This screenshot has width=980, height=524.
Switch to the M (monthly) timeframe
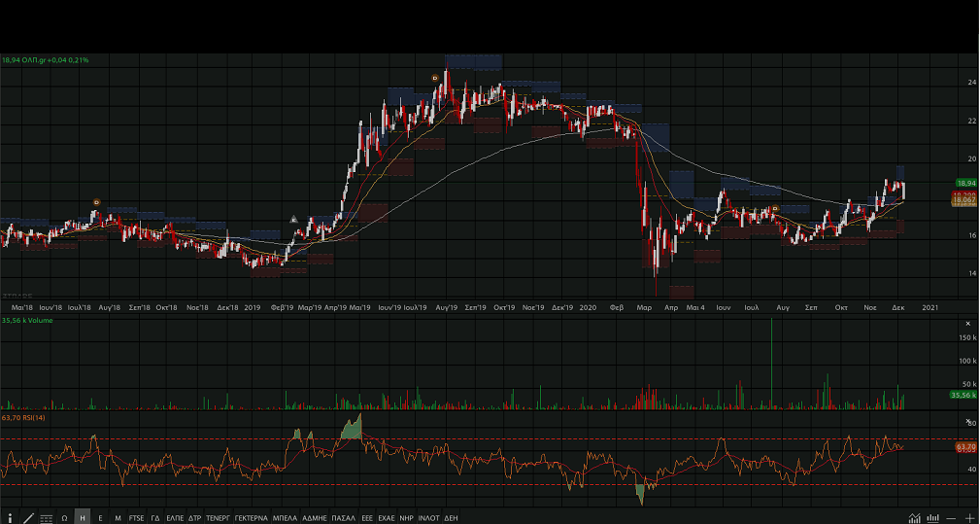point(118,518)
